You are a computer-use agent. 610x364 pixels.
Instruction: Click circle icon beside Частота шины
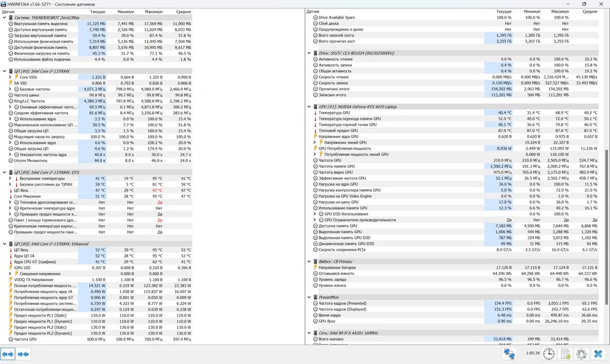(11, 95)
